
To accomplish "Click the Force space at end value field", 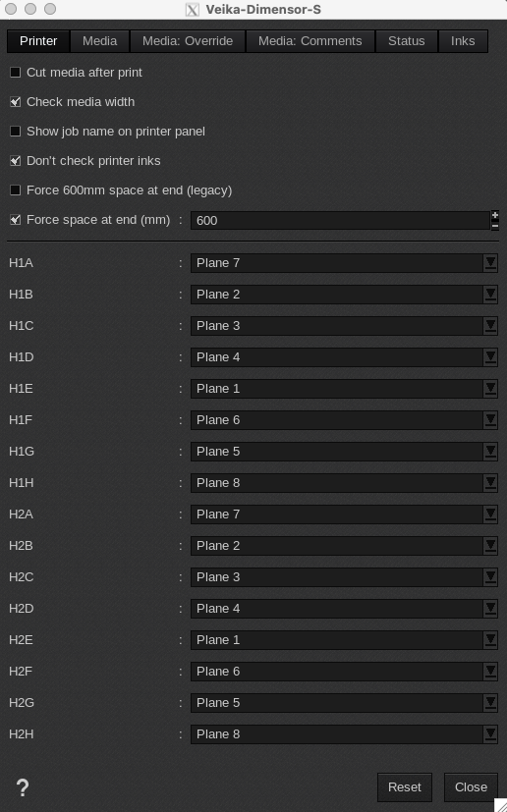I will coord(340,221).
